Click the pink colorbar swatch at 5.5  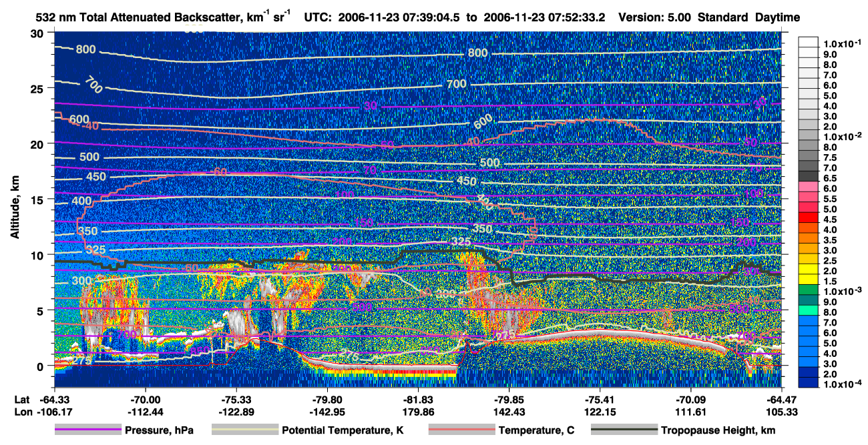pyautogui.click(x=810, y=197)
